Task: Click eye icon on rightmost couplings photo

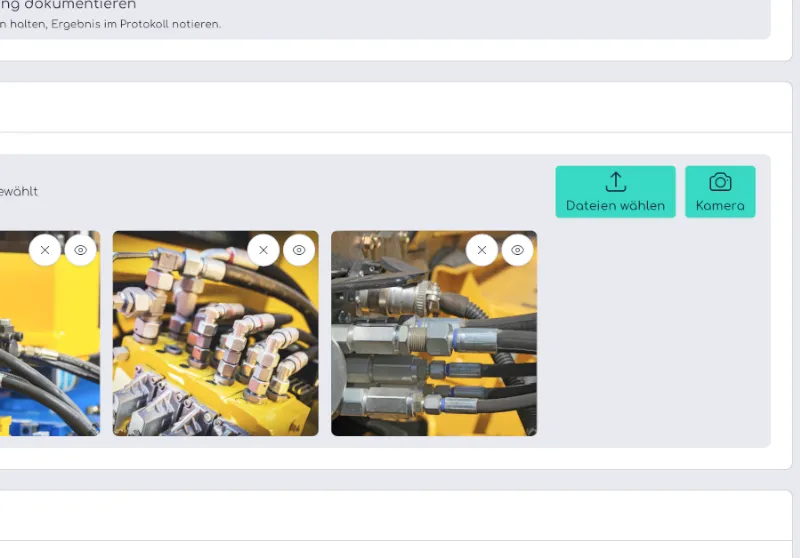Action: pyautogui.click(x=517, y=250)
